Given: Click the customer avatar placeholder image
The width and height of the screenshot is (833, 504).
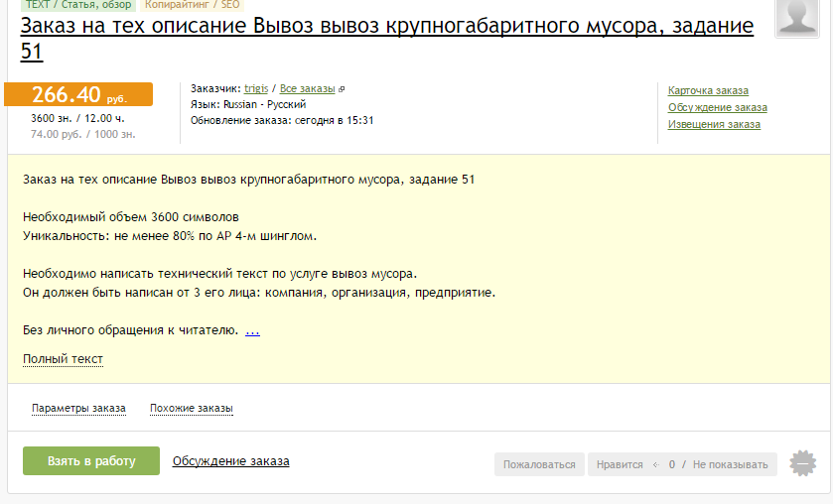Looking at the screenshot, I should coord(797,18).
